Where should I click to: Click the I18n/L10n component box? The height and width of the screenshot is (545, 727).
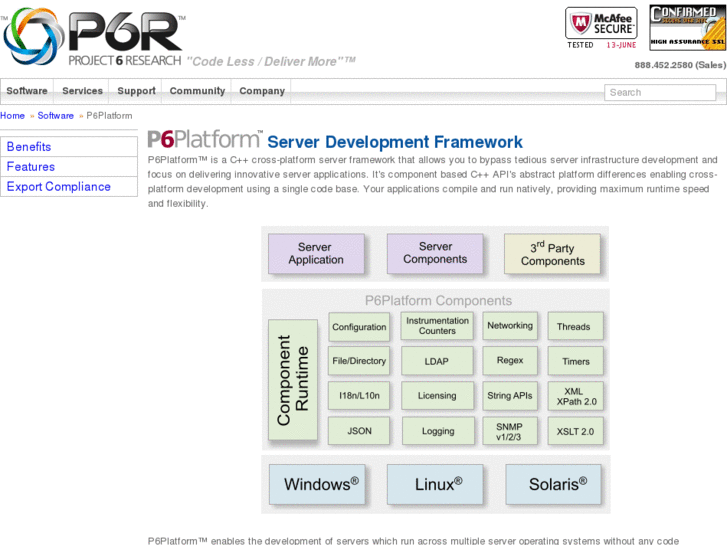pyautogui.click(x=359, y=396)
